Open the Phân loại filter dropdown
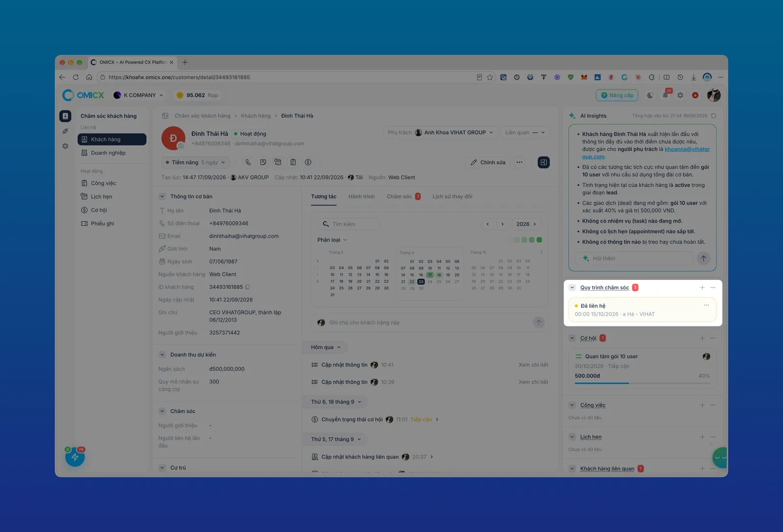783x532 pixels. click(x=332, y=240)
